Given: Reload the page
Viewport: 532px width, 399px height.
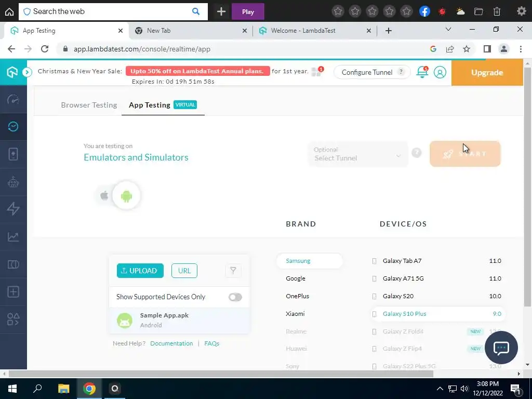Looking at the screenshot, I should (45, 49).
